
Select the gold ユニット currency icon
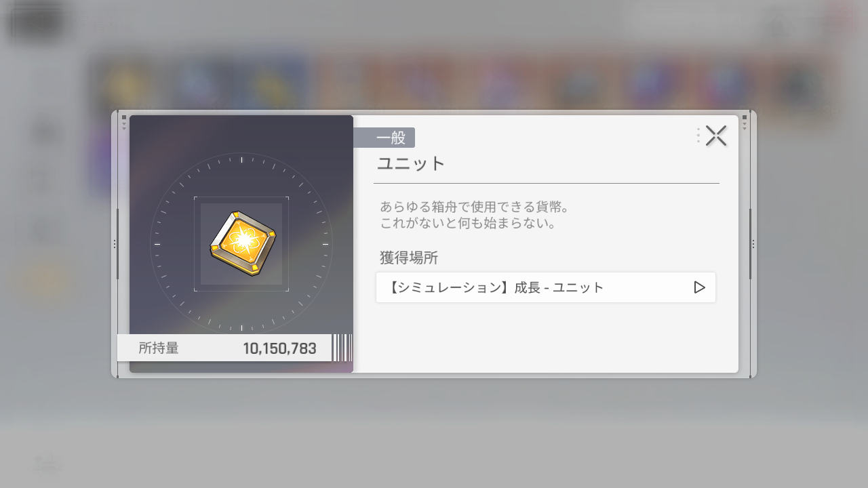(x=242, y=243)
